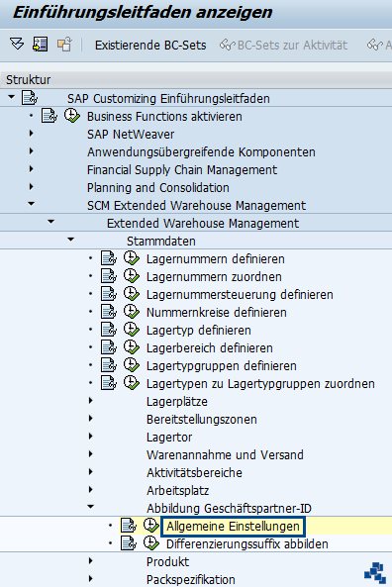Viewport: 392px width, 587px height.
Task: Click the change release notes toolbar icon
Action: [64, 45]
